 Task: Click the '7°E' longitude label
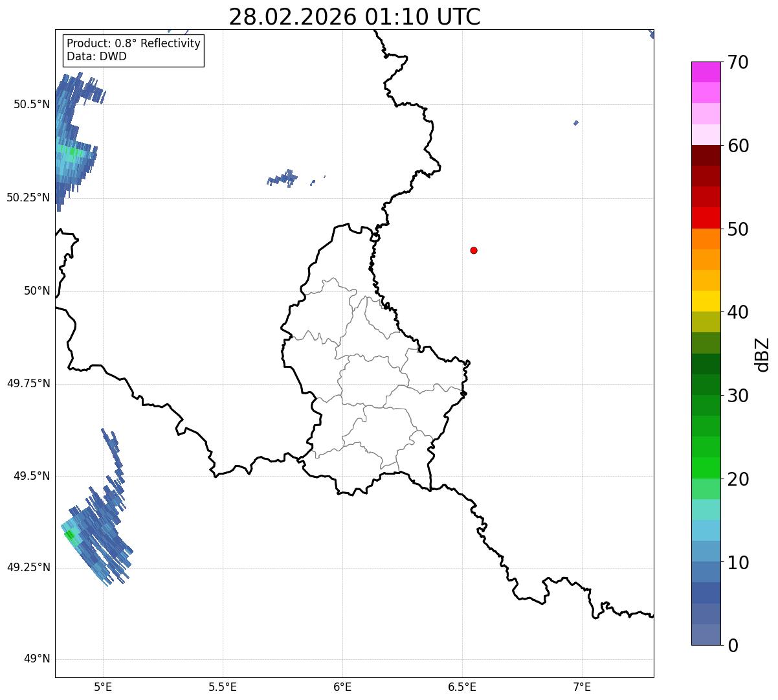tap(582, 686)
